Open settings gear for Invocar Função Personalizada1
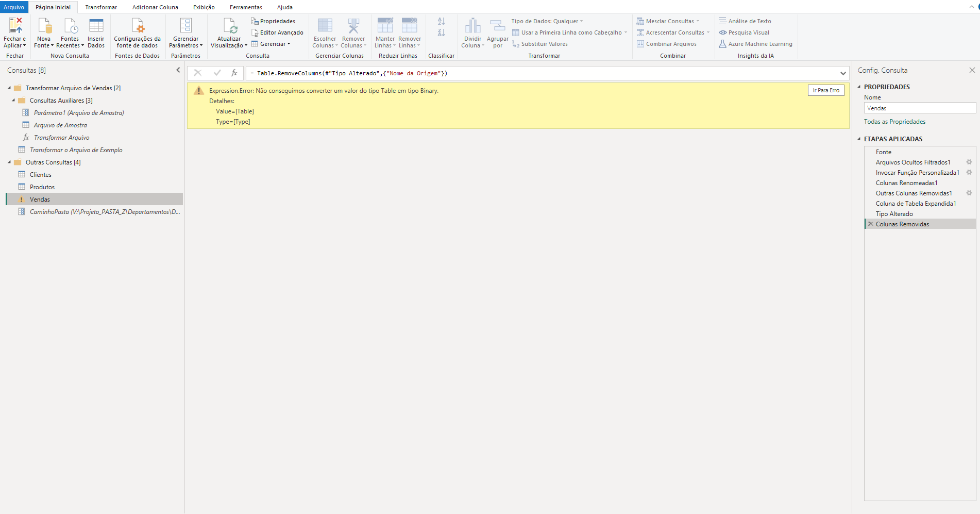The height and width of the screenshot is (514, 980). [x=969, y=172]
